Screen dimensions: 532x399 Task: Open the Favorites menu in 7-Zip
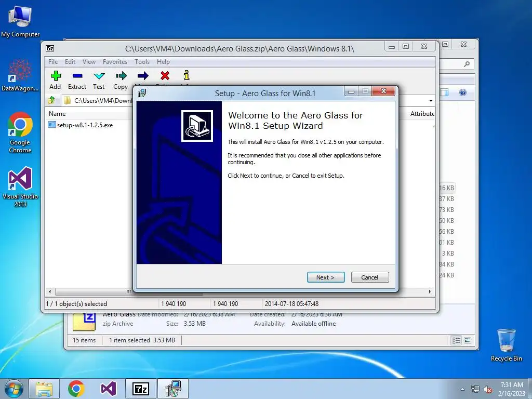click(x=115, y=62)
